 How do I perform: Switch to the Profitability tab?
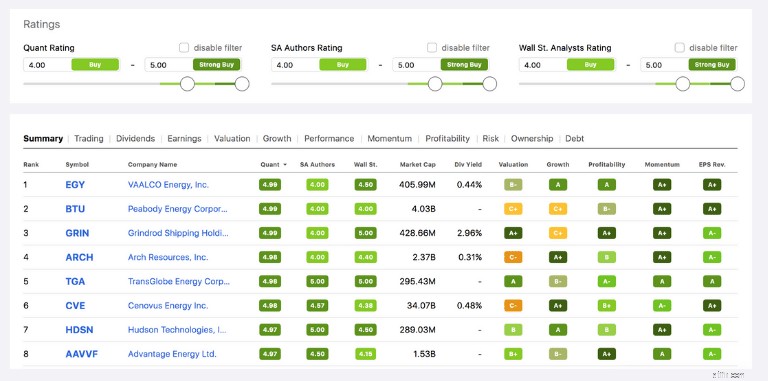[447, 139]
